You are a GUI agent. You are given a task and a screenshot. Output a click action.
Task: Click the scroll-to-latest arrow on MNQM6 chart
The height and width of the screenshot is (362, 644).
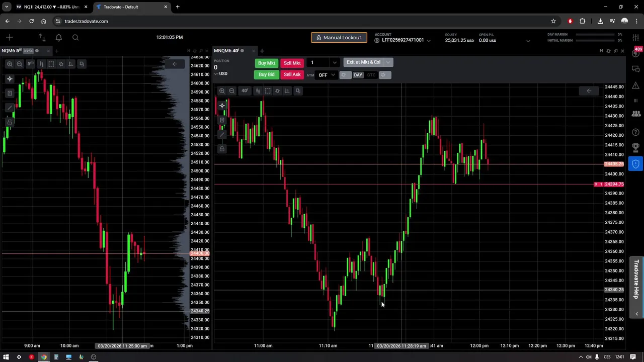coord(589,91)
